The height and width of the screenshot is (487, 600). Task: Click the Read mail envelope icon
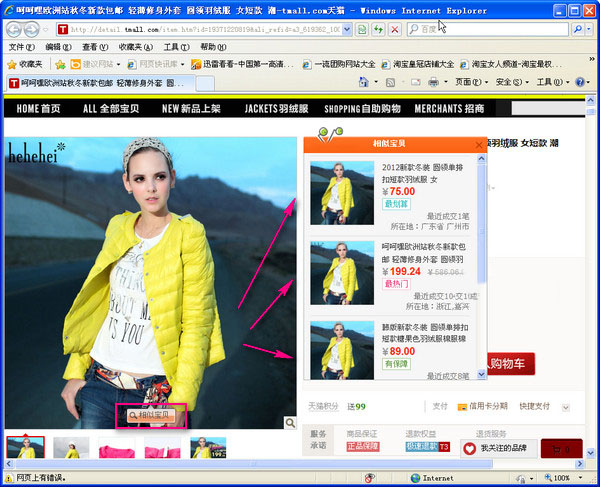[x=416, y=82]
